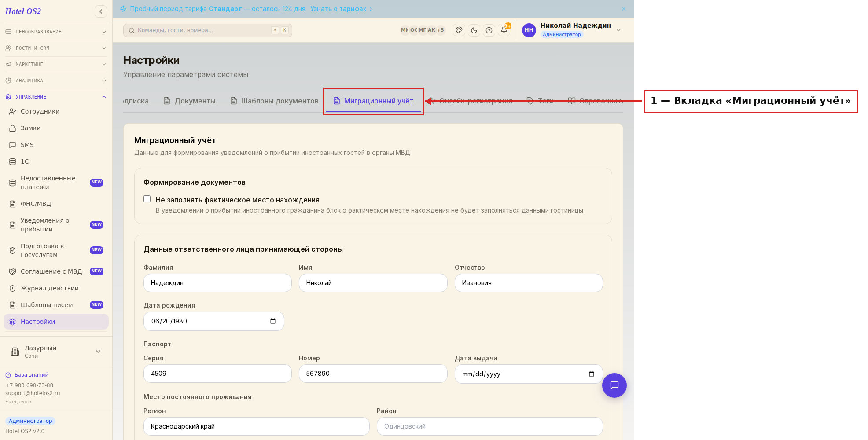Switch to the Шаблоны документов tab
The width and height of the screenshot is (868, 440).
tap(275, 101)
